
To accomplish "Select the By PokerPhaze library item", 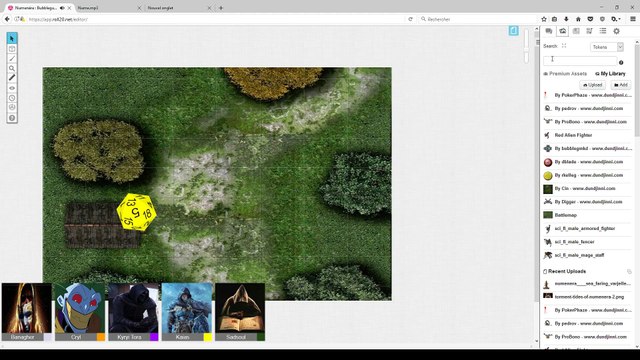I will pyautogui.click(x=587, y=95).
